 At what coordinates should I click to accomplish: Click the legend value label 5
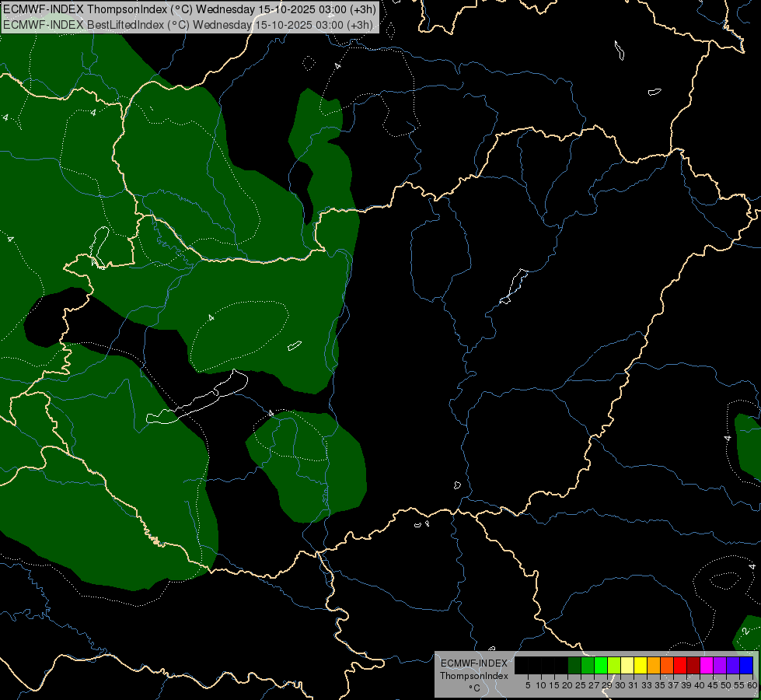tap(528, 685)
